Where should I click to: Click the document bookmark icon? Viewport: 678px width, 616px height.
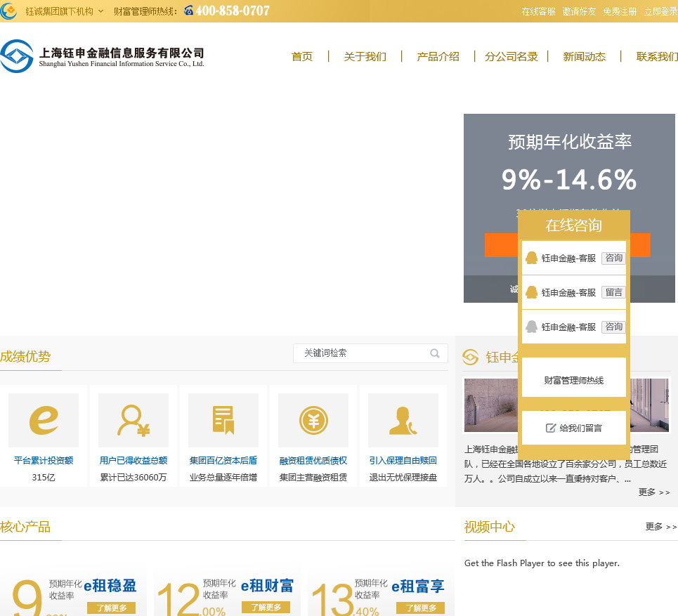(223, 420)
